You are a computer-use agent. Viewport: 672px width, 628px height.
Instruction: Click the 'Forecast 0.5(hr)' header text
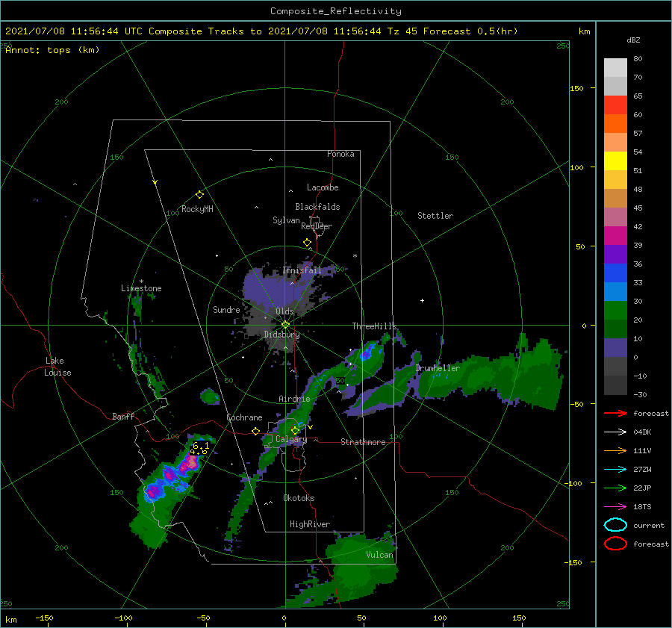pos(470,31)
